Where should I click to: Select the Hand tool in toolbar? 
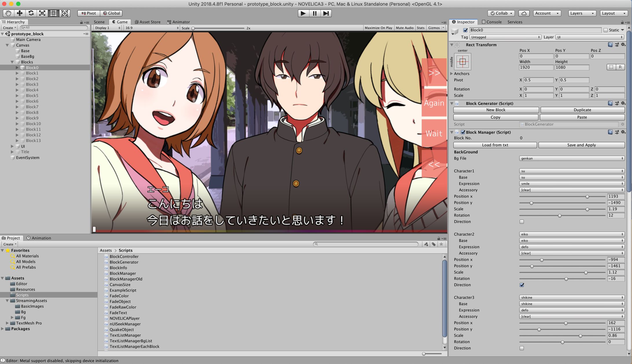coord(8,13)
